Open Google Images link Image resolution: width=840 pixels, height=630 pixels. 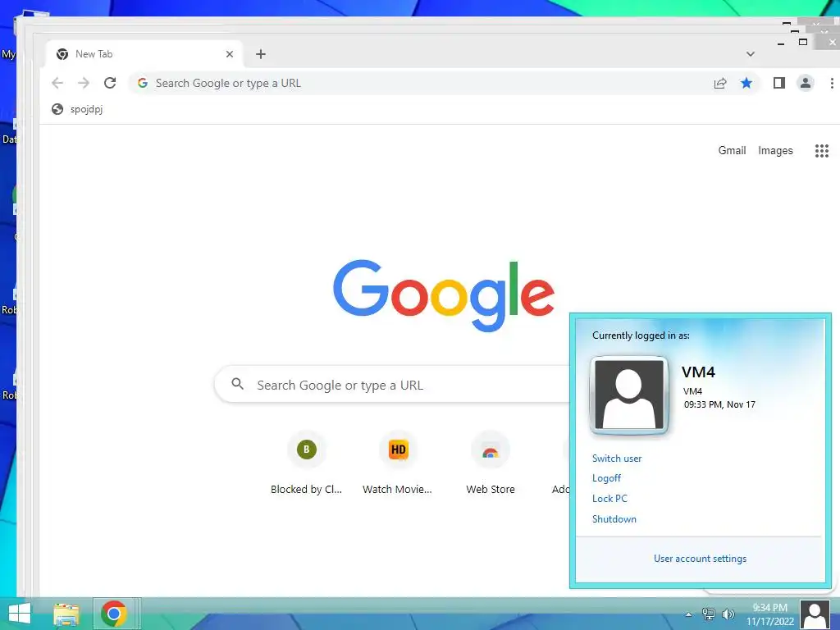[x=775, y=151]
